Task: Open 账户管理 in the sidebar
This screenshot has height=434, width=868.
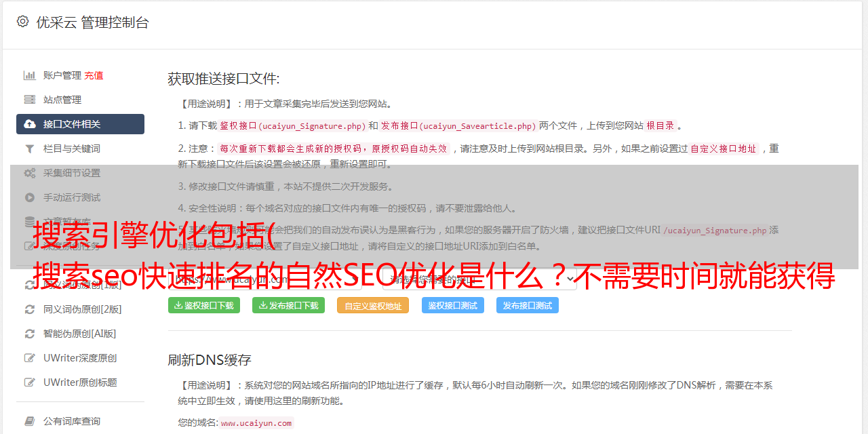Action: click(62, 75)
